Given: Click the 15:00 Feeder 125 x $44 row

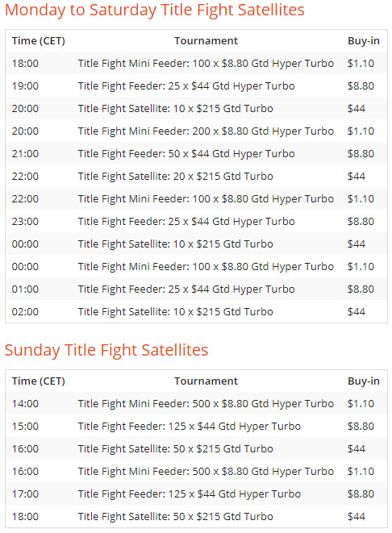Looking at the screenshot, I should coord(196,426).
